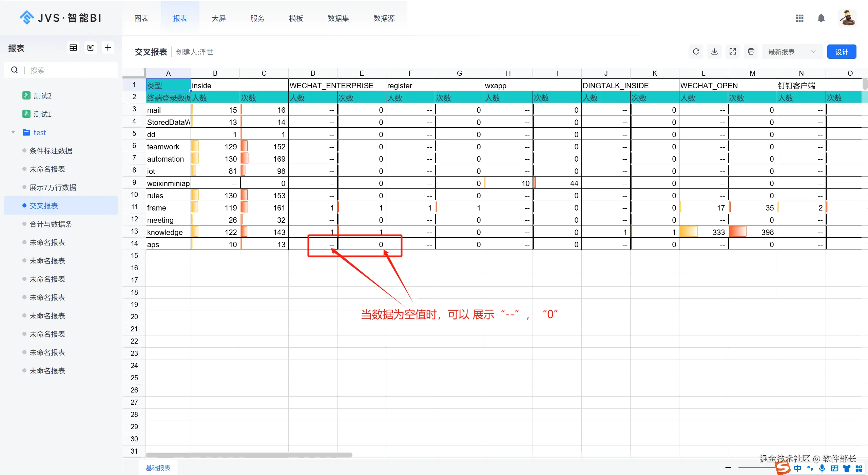This screenshot has width=868, height=475.
Task: Click the refresh report icon
Action: pyautogui.click(x=696, y=52)
